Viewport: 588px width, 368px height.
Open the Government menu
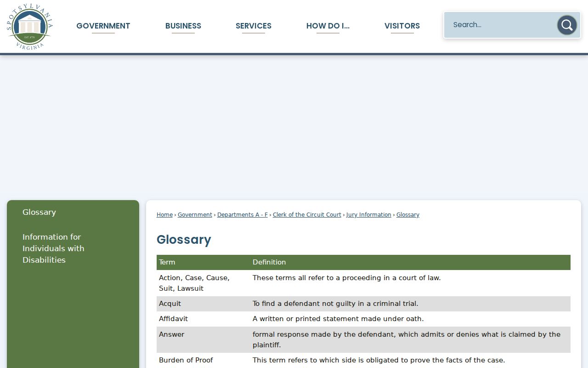pyautogui.click(x=103, y=26)
